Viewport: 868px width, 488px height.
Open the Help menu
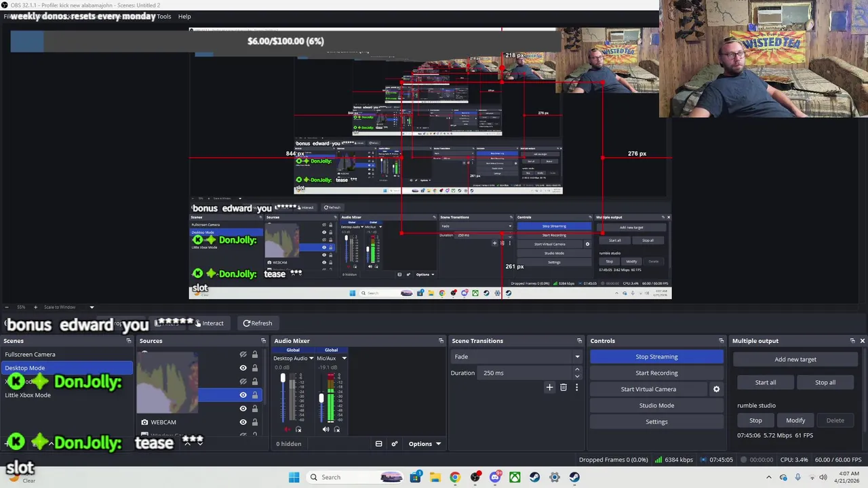click(x=184, y=16)
